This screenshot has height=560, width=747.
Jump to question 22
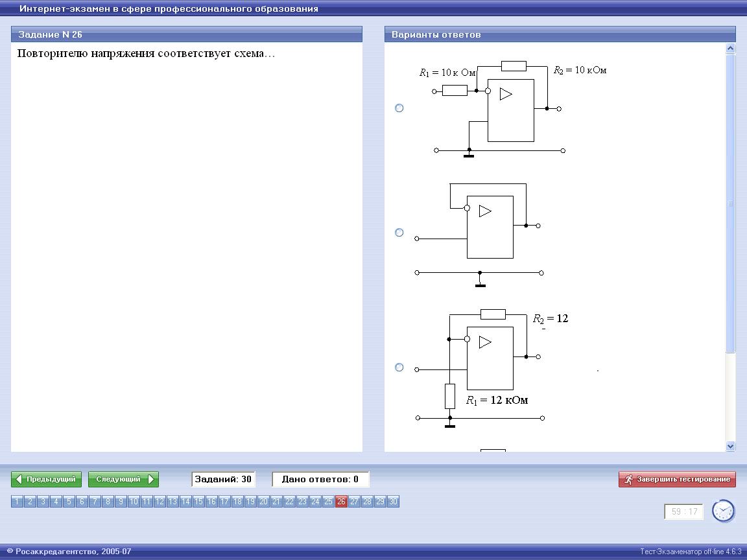click(289, 502)
